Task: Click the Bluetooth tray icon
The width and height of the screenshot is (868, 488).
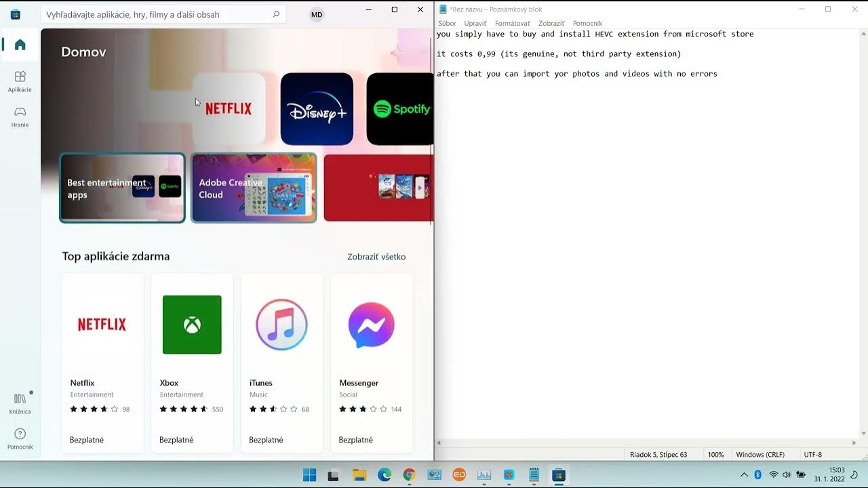Action: 758,474
